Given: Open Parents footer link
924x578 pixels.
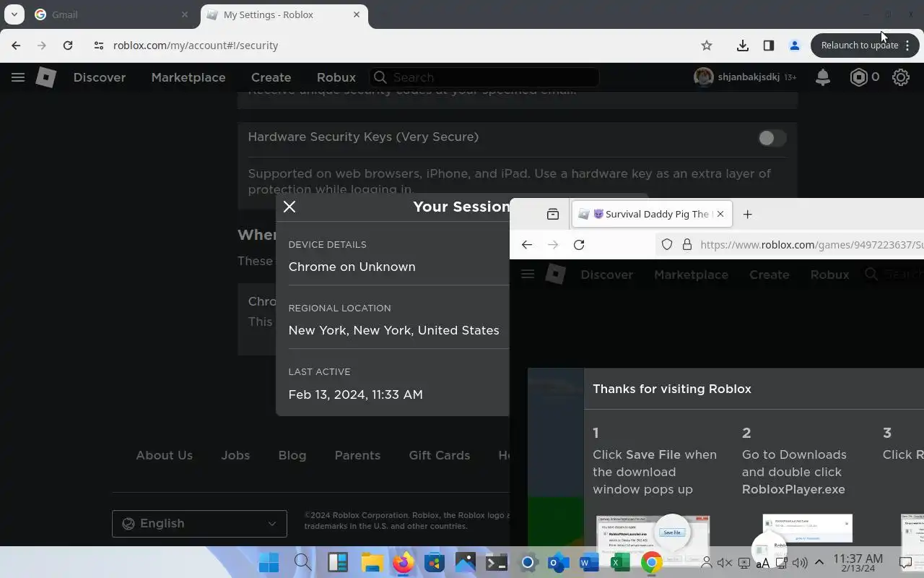Looking at the screenshot, I should pos(357,456).
